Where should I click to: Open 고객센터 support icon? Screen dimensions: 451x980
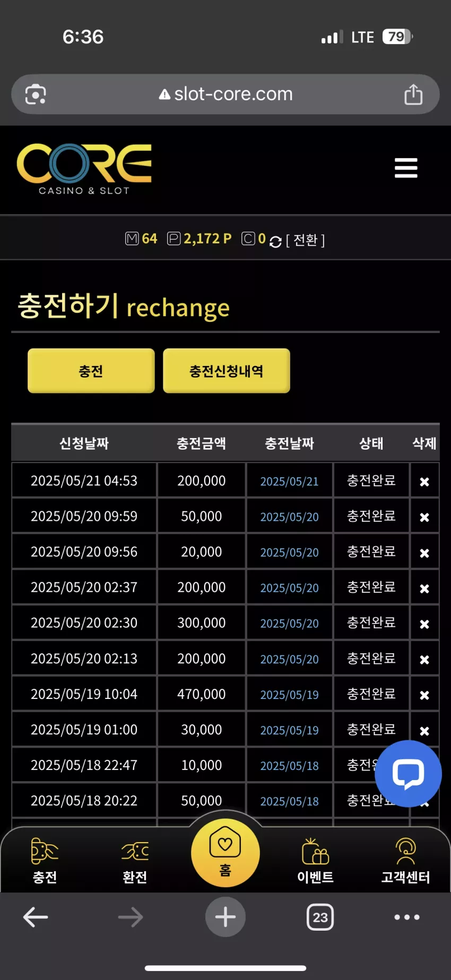coord(405,860)
